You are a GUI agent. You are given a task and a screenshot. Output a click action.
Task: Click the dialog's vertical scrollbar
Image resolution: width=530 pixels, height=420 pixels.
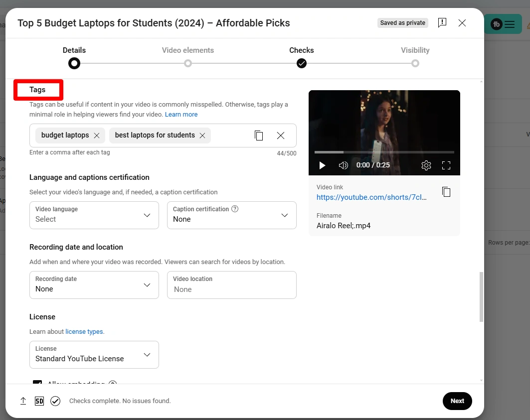coord(481,296)
